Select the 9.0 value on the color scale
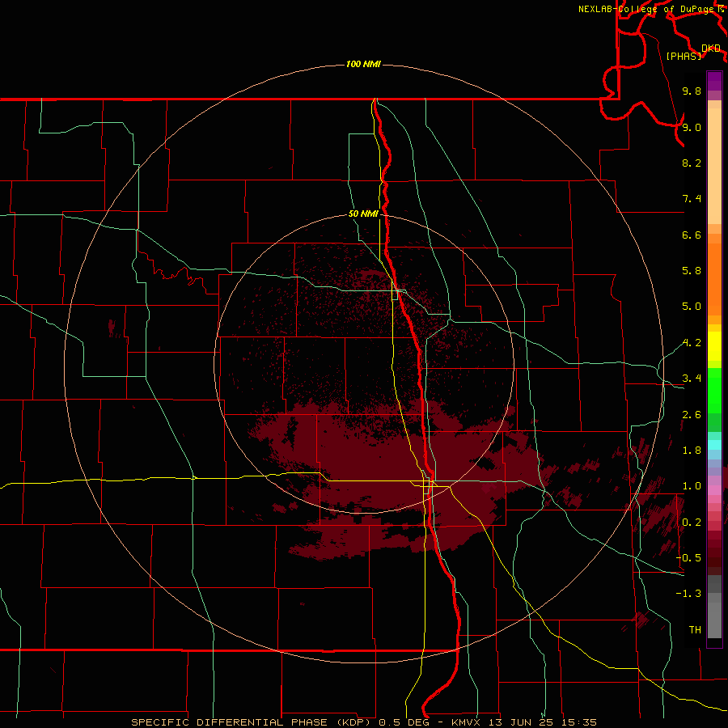728x728 pixels. pyautogui.click(x=692, y=127)
